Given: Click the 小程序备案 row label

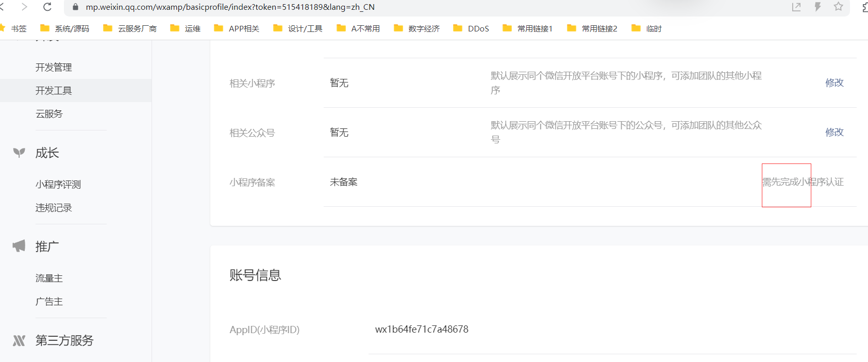Looking at the screenshot, I should 252,182.
